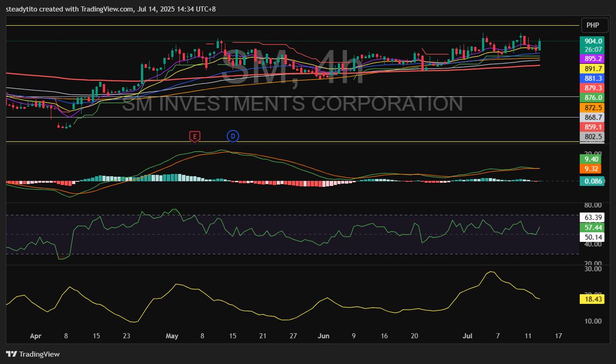Select the 904.0 current price label

coord(593,41)
